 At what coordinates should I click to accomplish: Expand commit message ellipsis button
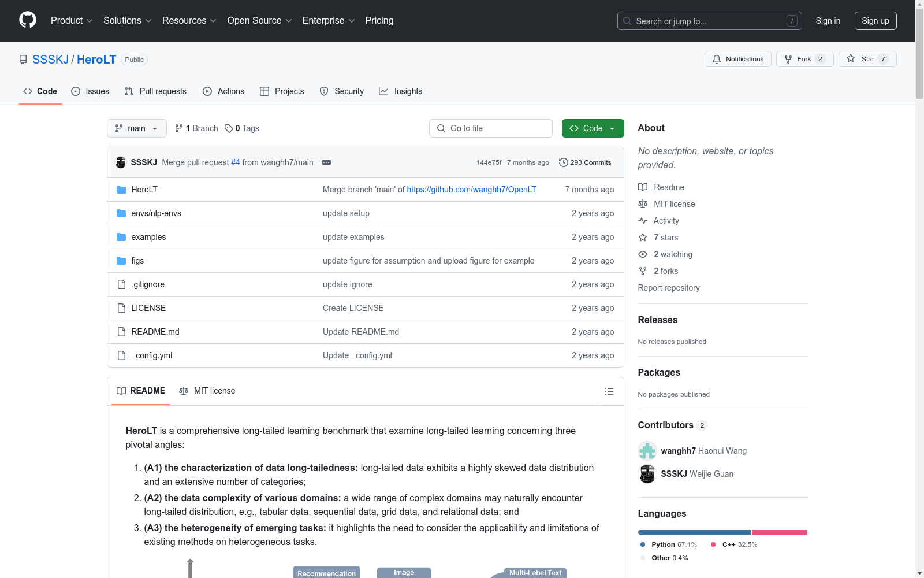click(x=326, y=162)
